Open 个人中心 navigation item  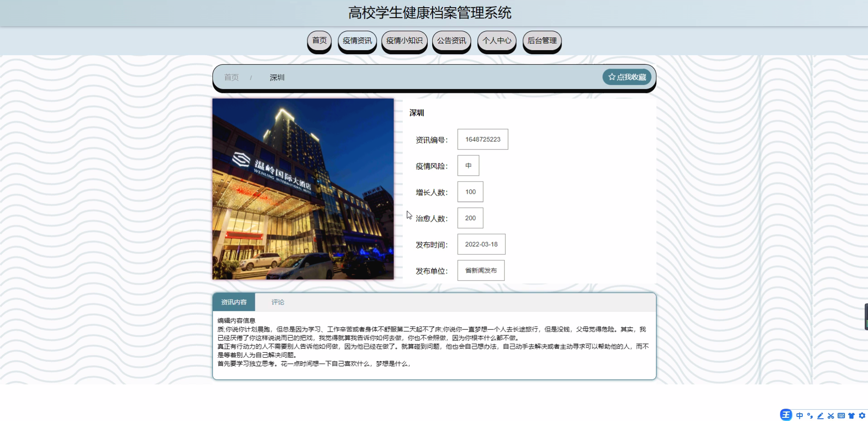click(x=496, y=41)
